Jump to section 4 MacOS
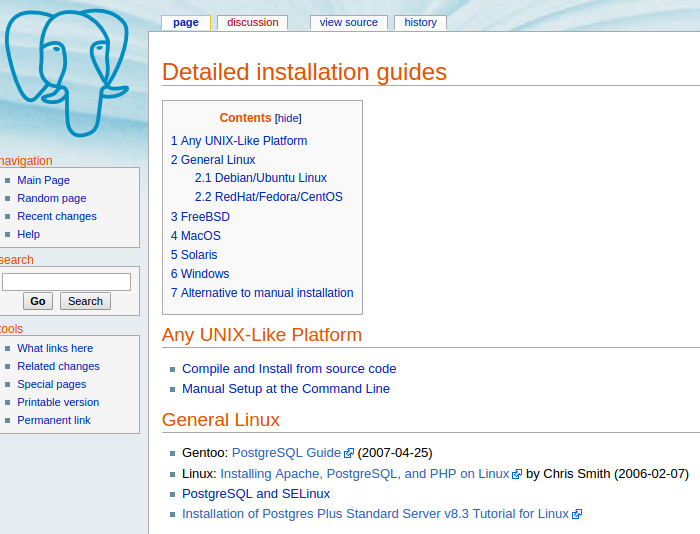 tap(196, 236)
